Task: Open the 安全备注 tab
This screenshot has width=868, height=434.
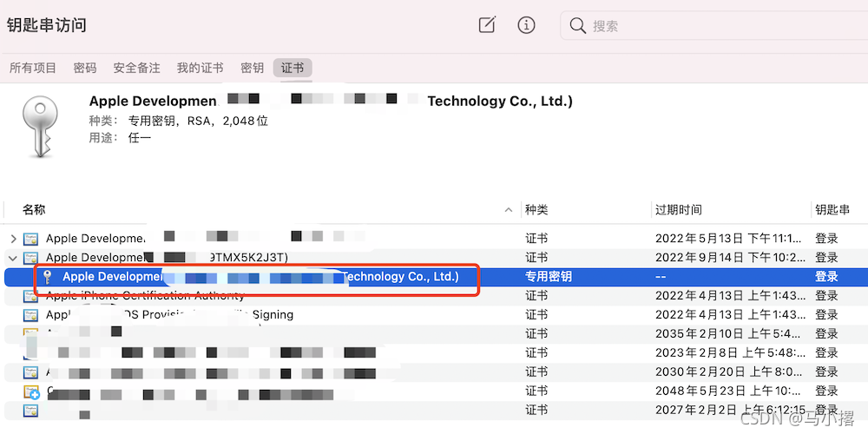Action: [137, 68]
